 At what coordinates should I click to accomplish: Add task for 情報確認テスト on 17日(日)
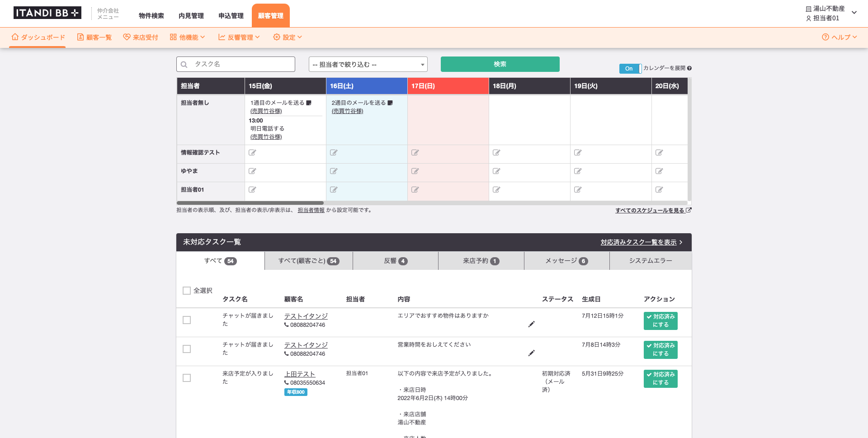click(415, 153)
